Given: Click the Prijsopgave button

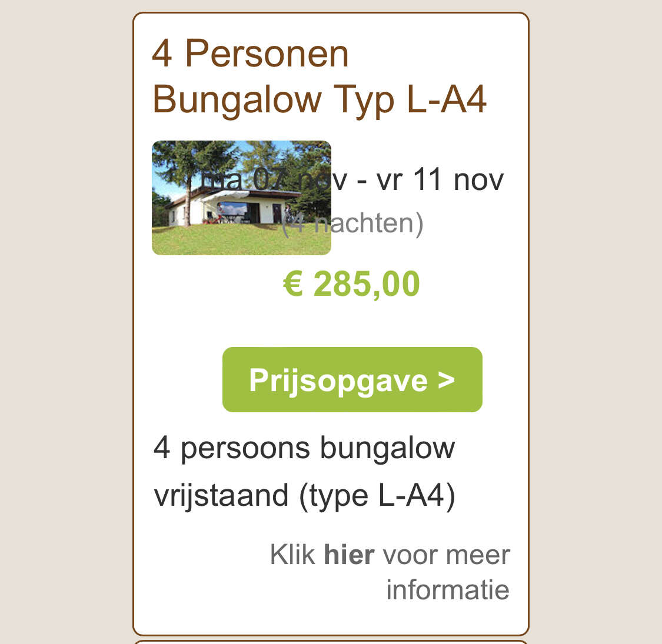Looking at the screenshot, I should [352, 379].
